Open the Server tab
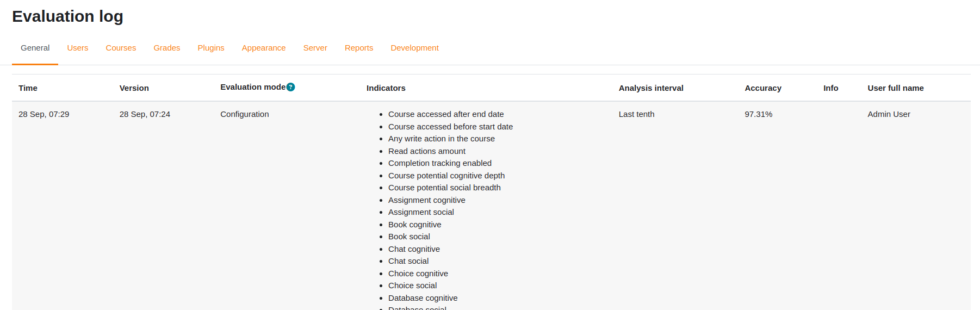980x310 pixels. pos(315,48)
